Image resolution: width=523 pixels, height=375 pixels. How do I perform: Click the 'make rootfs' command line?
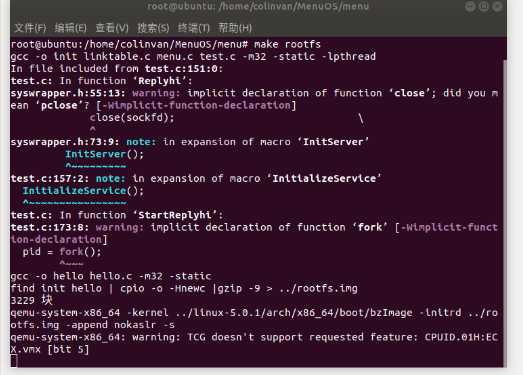point(166,44)
